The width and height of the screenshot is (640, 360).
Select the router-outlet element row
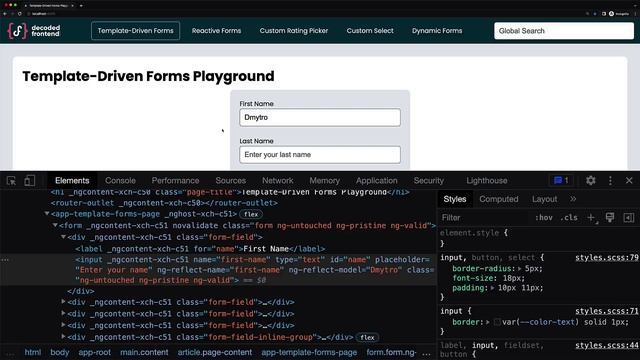pos(164,203)
